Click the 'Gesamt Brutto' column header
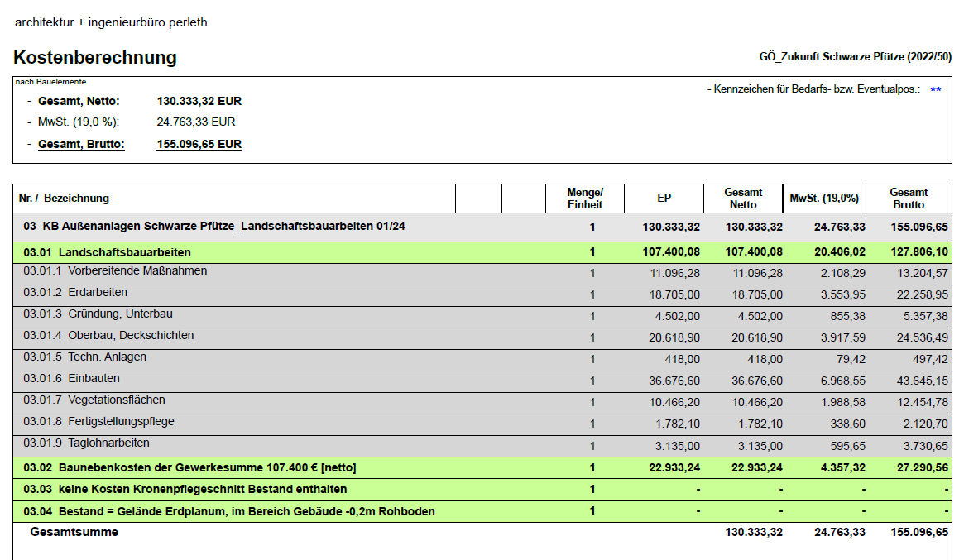The height and width of the screenshot is (560, 964). pos(909,199)
